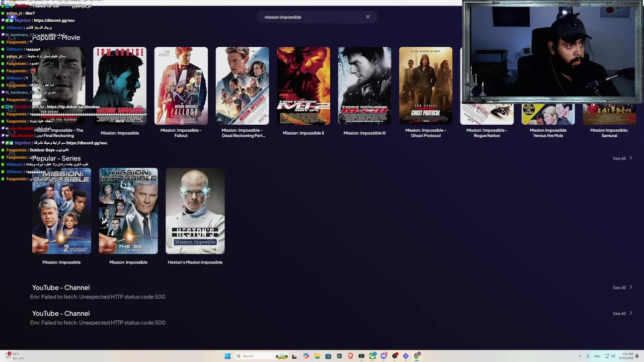
Task: Open the Mission: Impossible – Fallout poster
Action: click(181, 85)
